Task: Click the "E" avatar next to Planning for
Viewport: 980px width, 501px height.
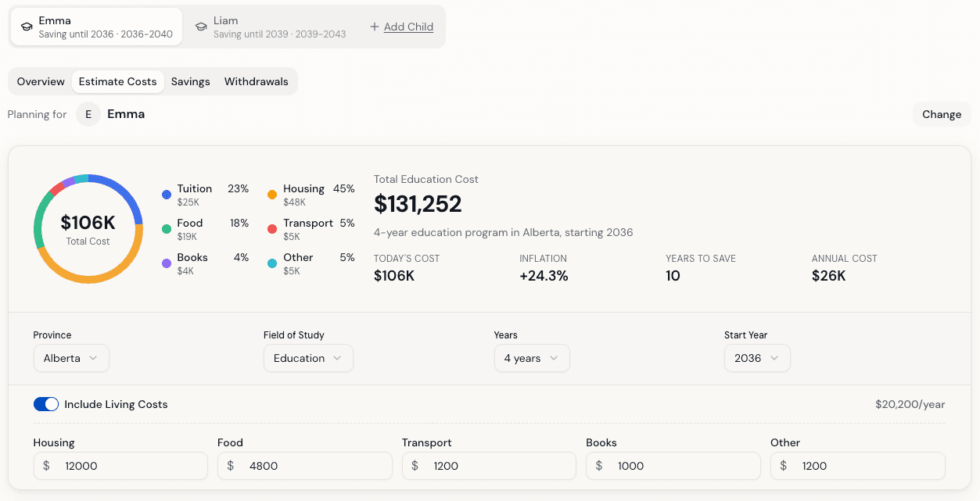Action: click(88, 114)
